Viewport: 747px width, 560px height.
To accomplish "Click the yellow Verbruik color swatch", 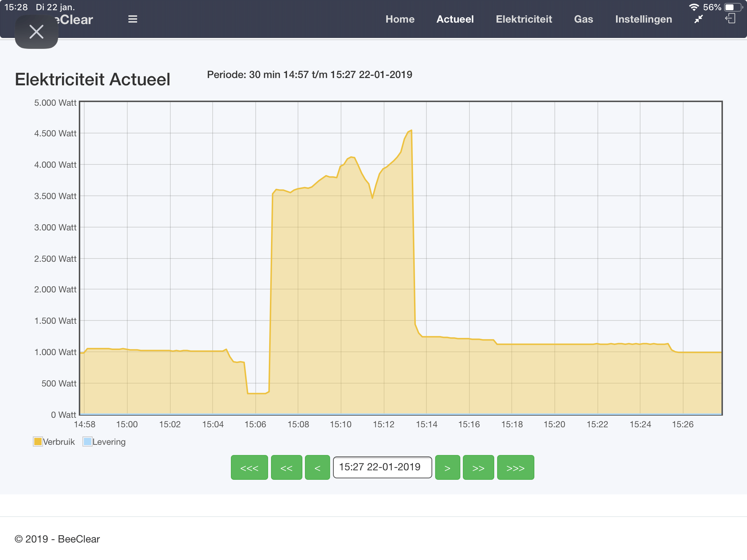I will pos(38,442).
